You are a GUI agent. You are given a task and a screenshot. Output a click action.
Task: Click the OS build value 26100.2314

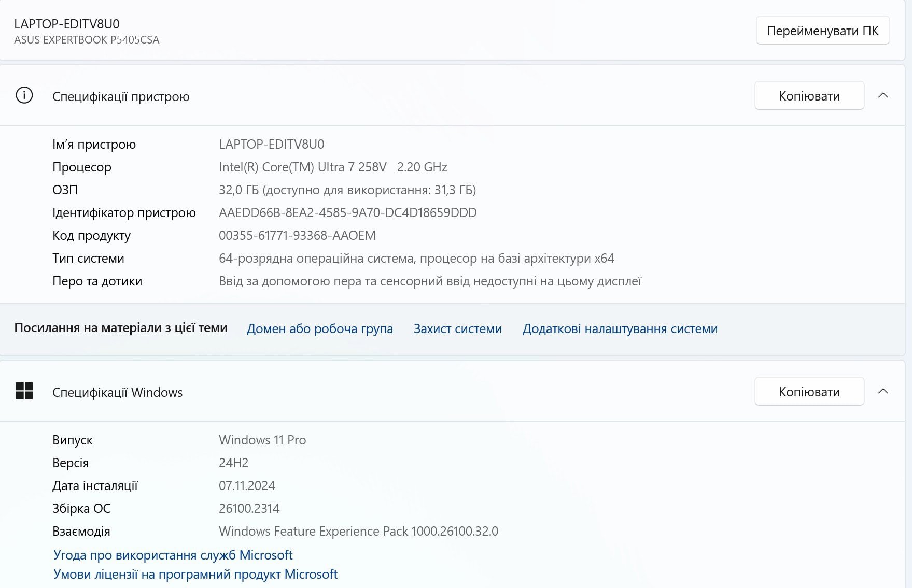point(247,508)
